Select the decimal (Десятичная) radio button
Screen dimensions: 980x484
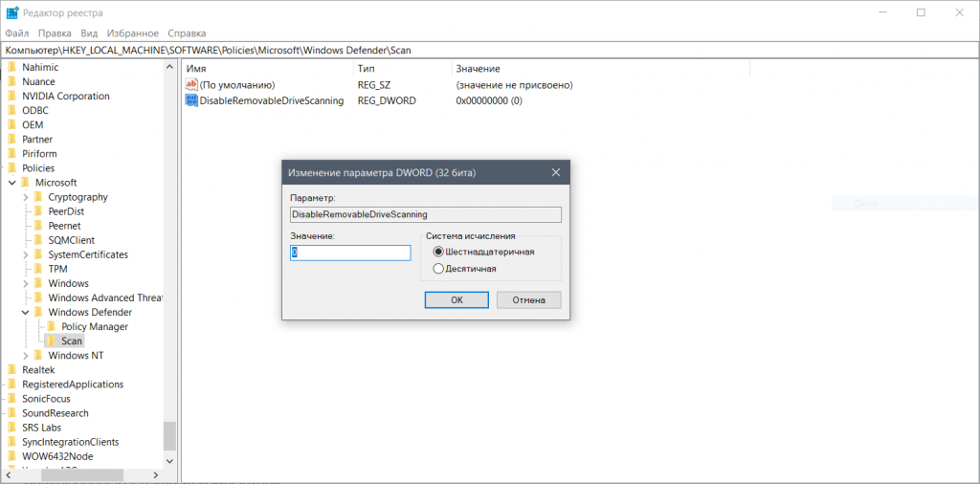point(438,269)
